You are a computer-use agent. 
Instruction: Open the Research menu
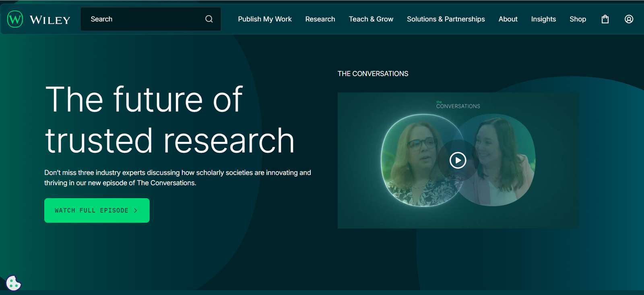pos(320,19)
